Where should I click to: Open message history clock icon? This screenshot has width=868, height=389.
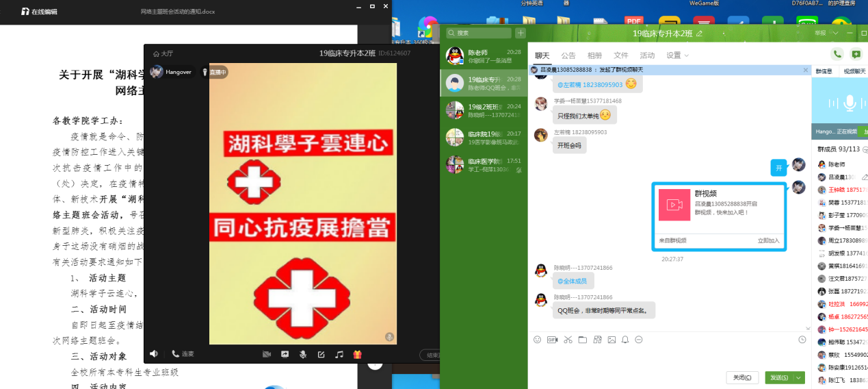point(802,340)
